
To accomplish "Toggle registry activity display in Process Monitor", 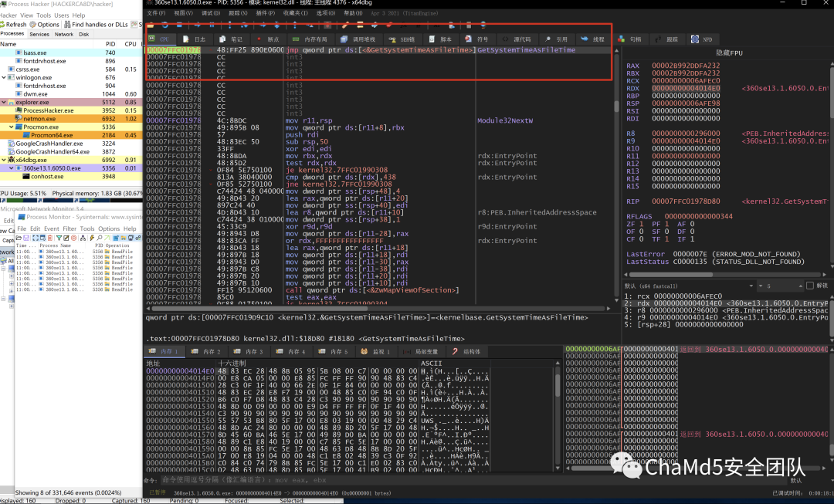I will coord(116,238).
